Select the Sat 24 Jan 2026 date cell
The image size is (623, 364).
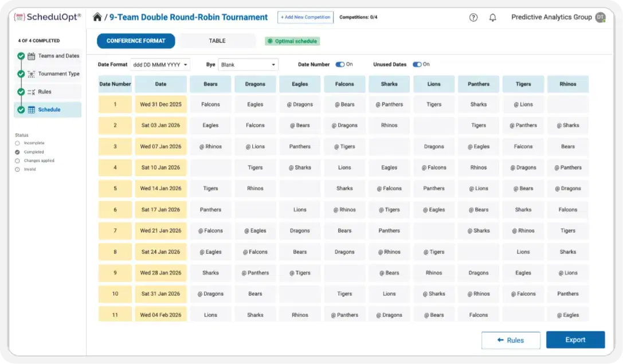160,252
